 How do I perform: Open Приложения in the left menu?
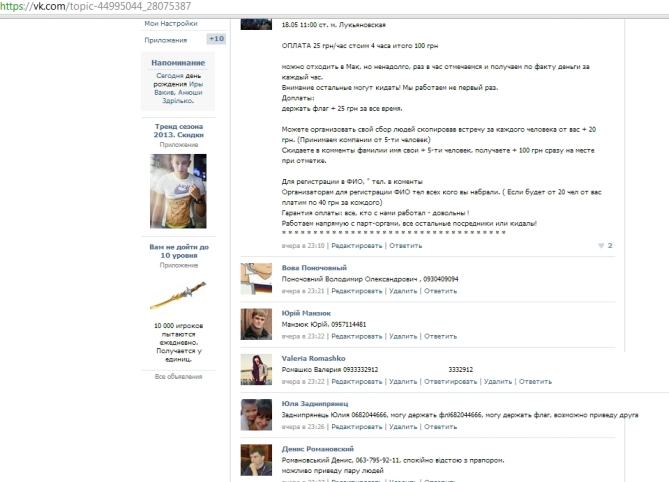[165, 40]
